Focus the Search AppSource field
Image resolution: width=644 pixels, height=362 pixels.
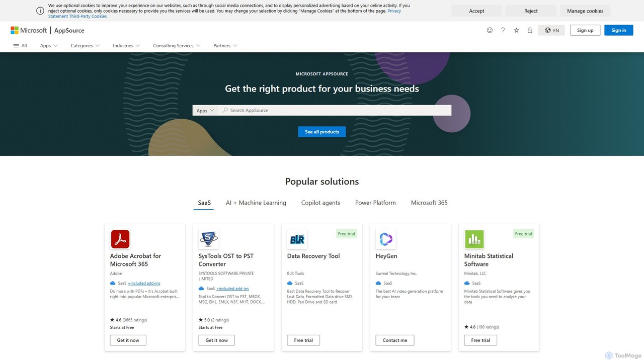tap(335, 111)
